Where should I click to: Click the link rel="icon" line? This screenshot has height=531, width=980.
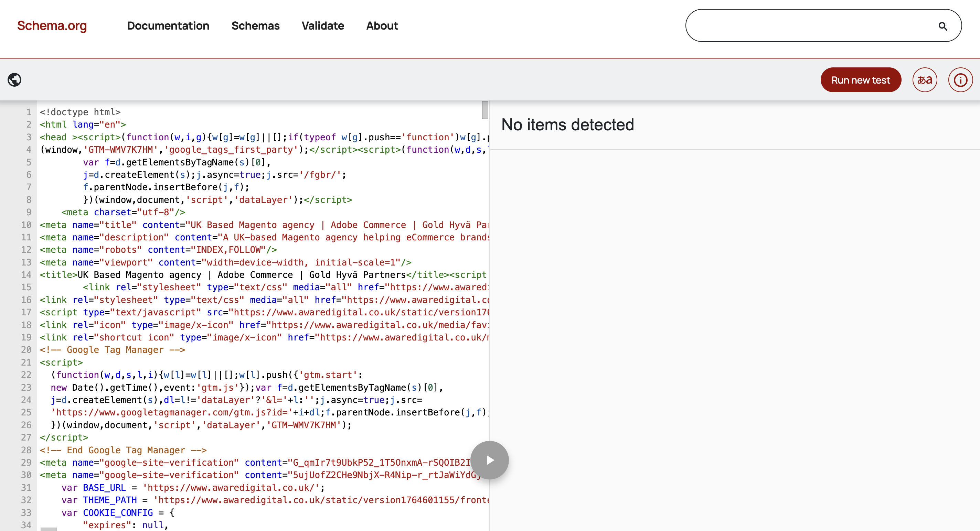[264, 325]
